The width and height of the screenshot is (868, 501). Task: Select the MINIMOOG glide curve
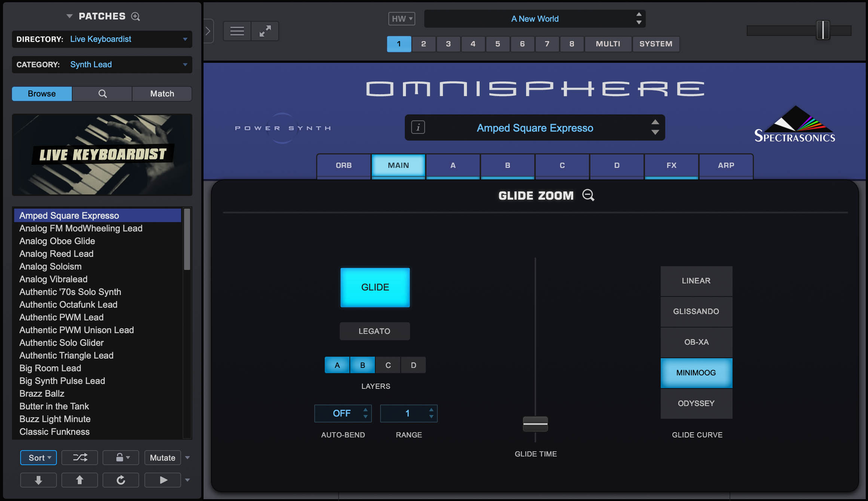tap(696, 372)
